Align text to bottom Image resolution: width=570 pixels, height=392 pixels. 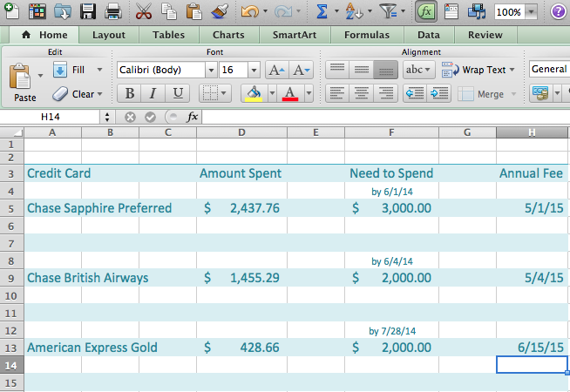(x=386, y=70)
